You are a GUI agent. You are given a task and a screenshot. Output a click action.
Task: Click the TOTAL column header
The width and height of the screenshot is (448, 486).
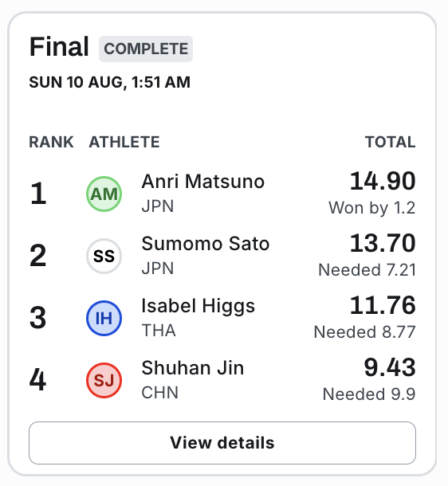click(391, 143)
